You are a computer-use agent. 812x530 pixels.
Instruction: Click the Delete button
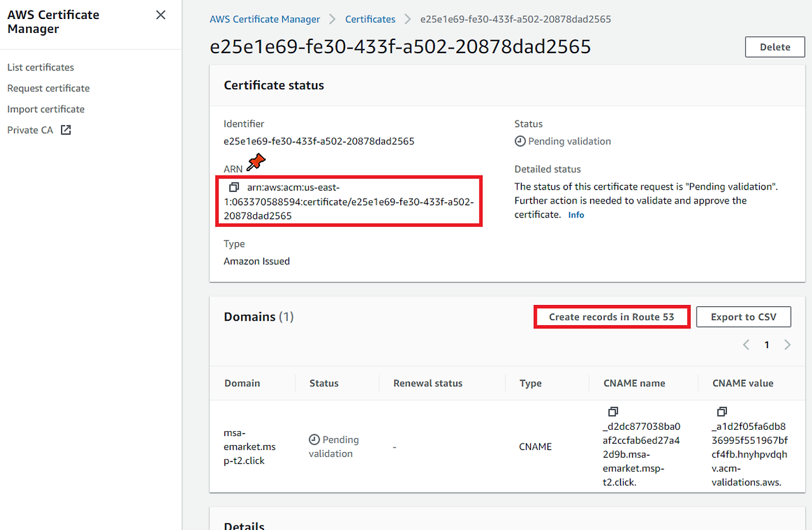click(x=775, y=47)
